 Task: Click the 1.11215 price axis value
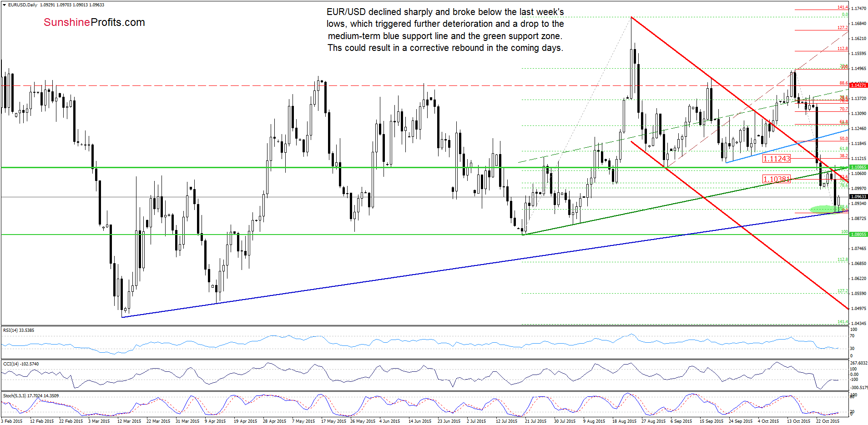tap(859, 159)
